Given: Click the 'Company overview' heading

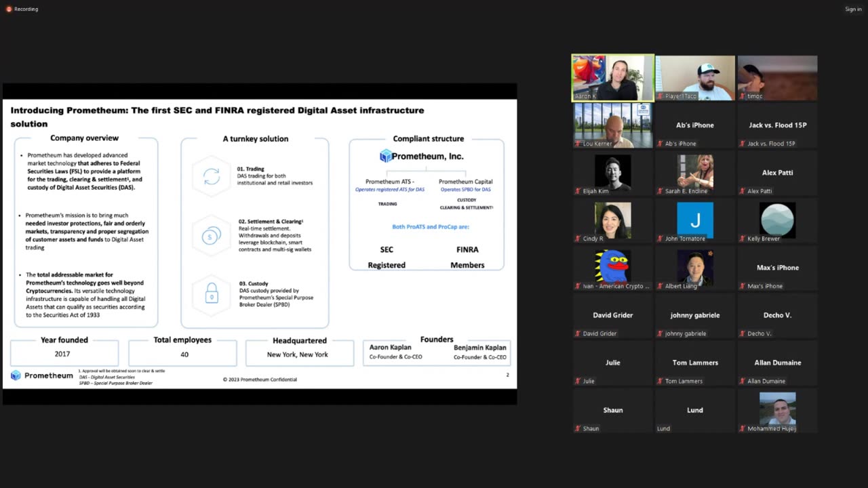Looking at the screenshot, I should tap(85, 138).
